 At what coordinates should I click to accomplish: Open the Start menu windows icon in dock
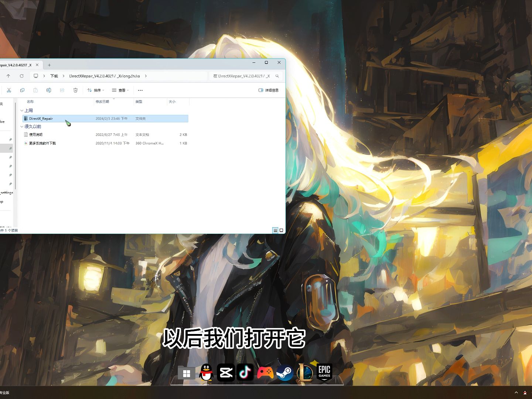187,373
